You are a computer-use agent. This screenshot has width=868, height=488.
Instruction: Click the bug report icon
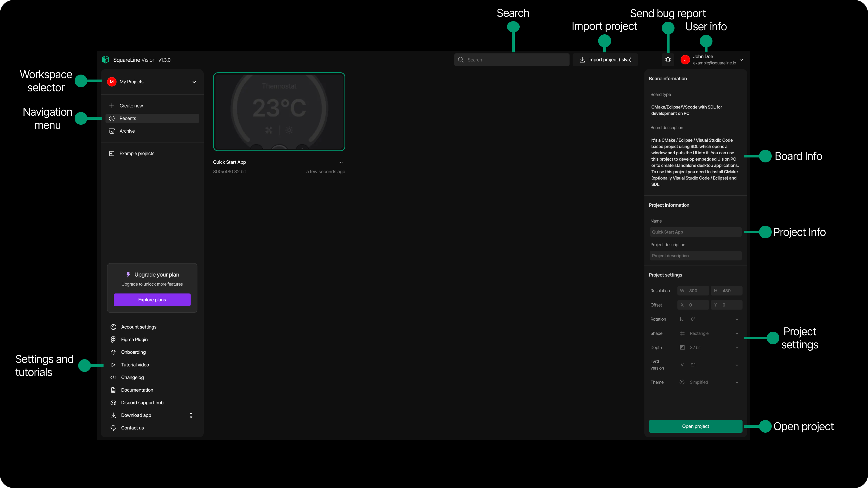coord(668,60)
